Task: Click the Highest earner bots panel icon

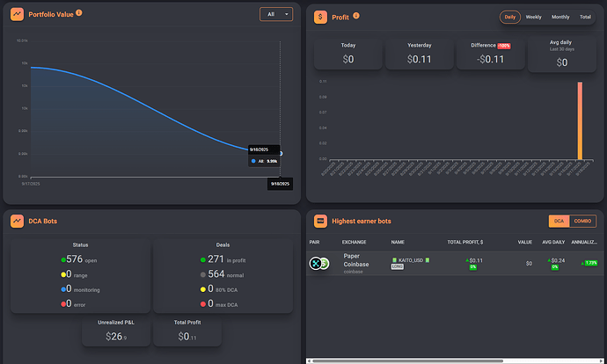Action: click(x=320, y=221)
